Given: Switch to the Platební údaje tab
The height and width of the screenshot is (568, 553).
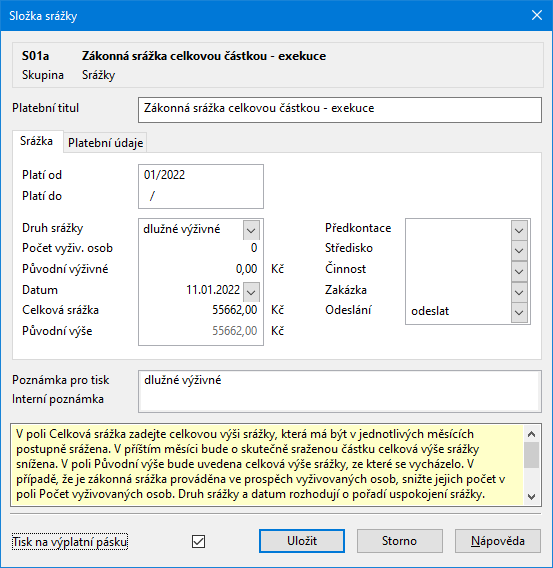Looking at the screenshot, I should coord(105,143).
